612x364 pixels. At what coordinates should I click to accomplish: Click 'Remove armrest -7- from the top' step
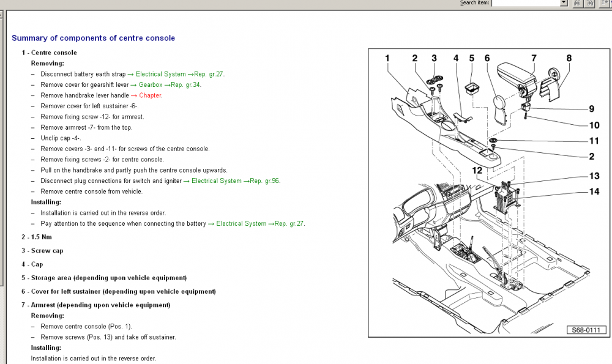click(x=86, y=128)
